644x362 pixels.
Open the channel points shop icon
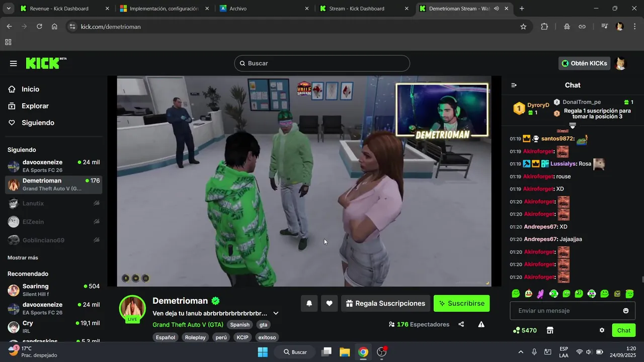(550, 330)
